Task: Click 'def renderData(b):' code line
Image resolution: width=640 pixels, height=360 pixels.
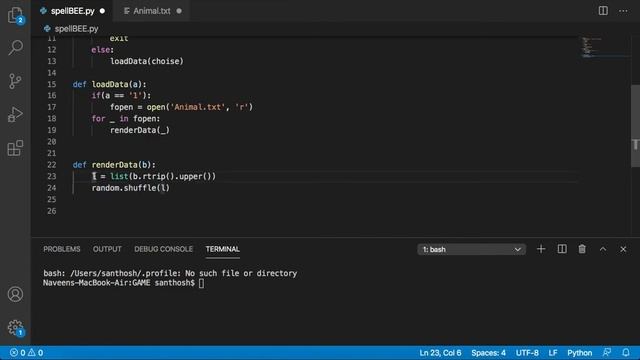Action: (x=114, y=164)
